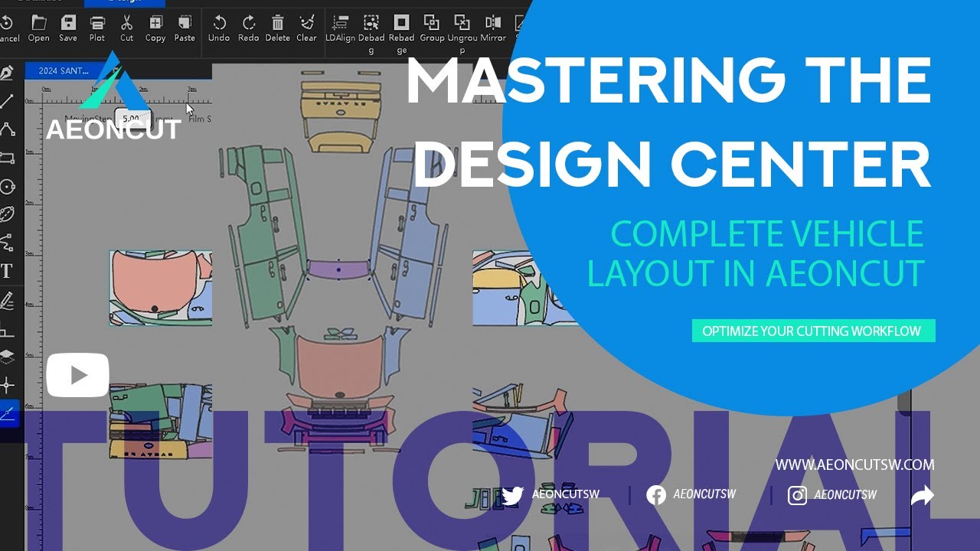Select the colorful nested parts thumbnail lower-left

coord(161,421)
